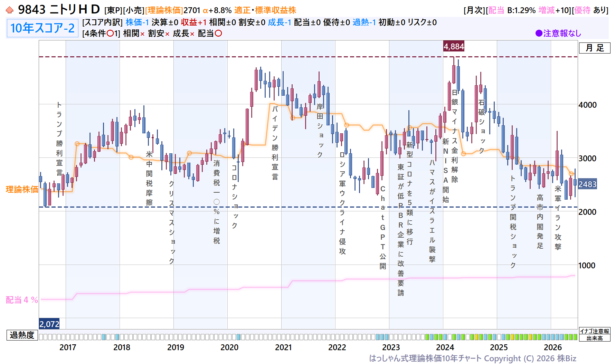Click the 消費税10%に増税 event annotation

pyautogui.click(x=217, y=202)
